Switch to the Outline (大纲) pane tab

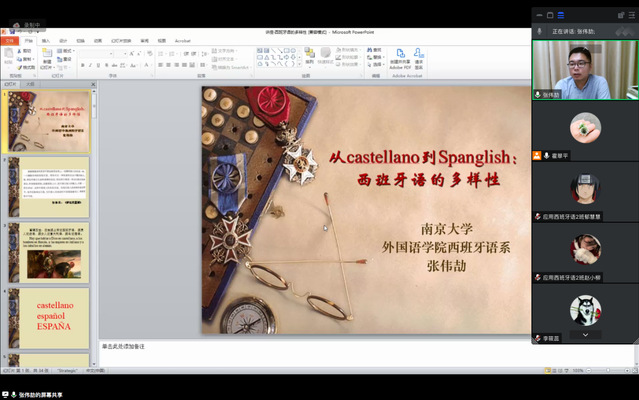[30, 84]
